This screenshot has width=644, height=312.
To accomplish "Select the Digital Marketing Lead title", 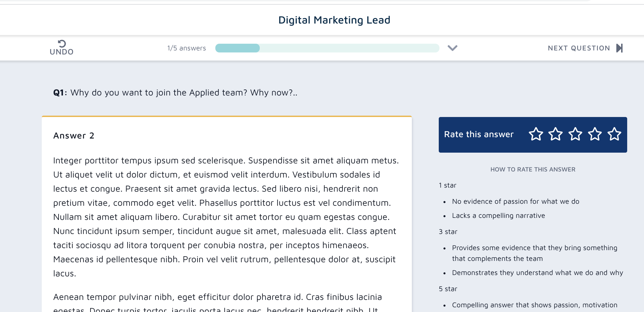I will pyautogui.click(x=334, y=20).
